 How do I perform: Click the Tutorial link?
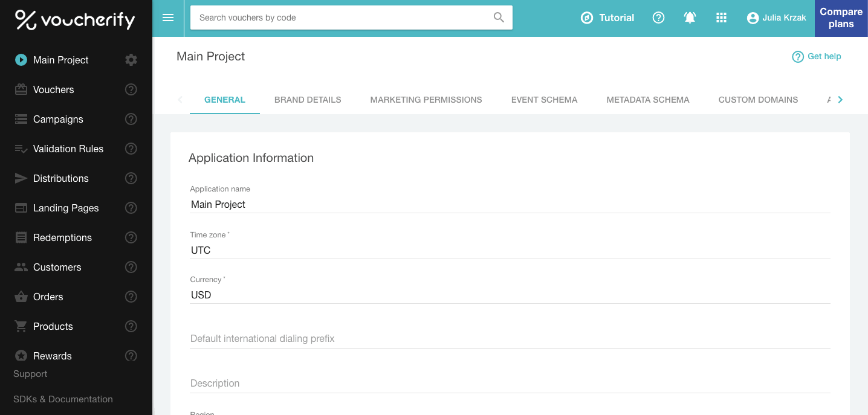[617, 18]
